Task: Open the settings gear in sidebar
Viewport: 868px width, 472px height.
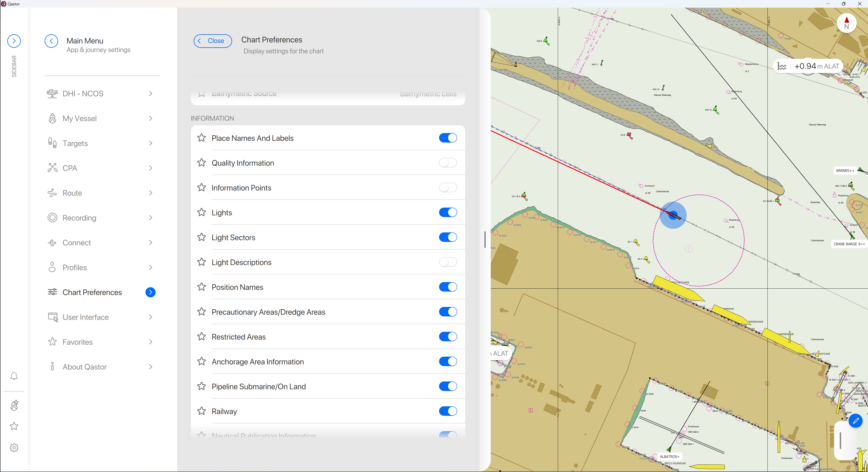Action: point(14,448)
